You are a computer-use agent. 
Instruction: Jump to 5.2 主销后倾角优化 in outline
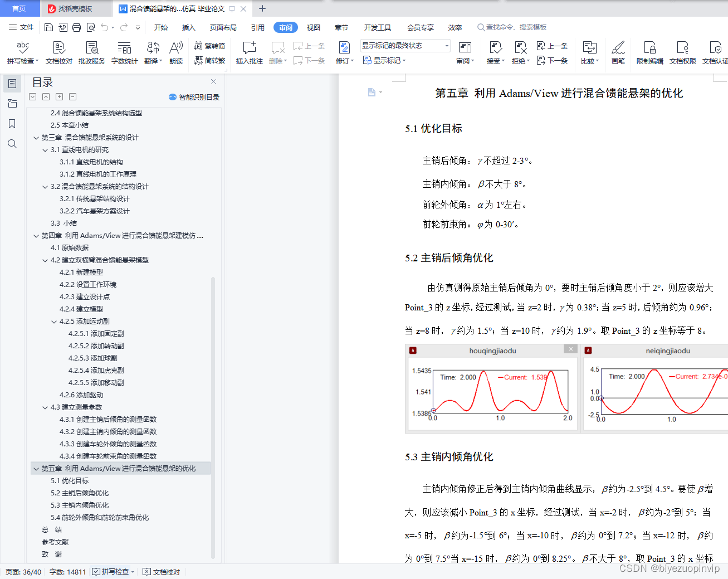[80, 493]
